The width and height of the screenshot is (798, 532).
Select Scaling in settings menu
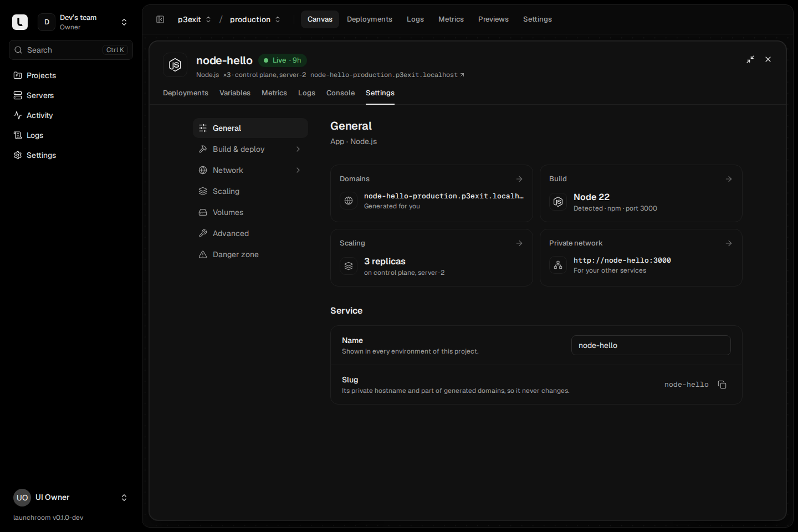click(250, 191)
